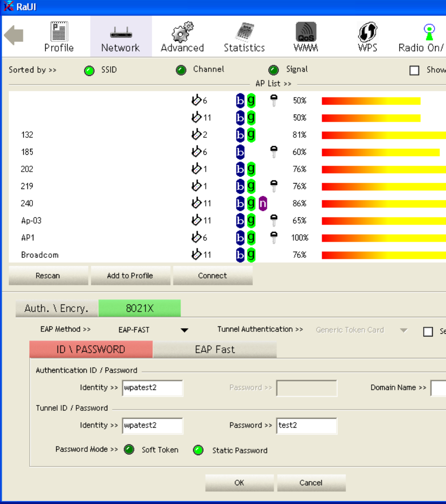Select the EAP Fast tab

click(x=215, y=349)
